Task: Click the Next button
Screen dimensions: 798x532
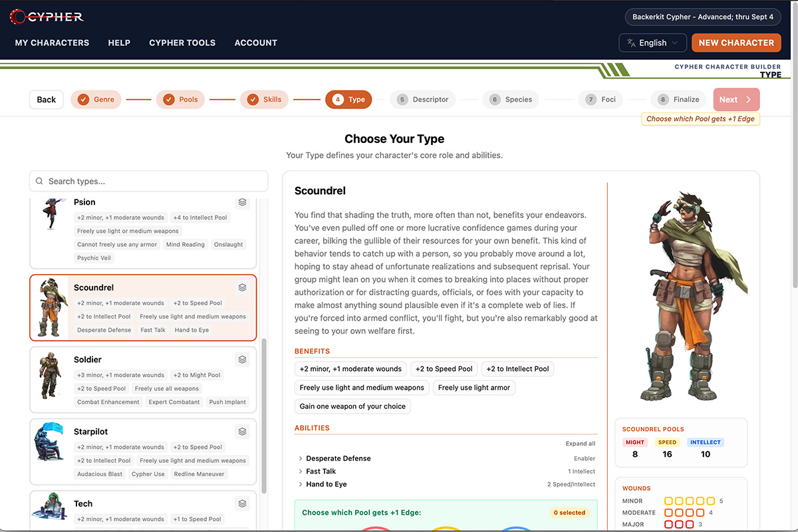Action: 736,100
